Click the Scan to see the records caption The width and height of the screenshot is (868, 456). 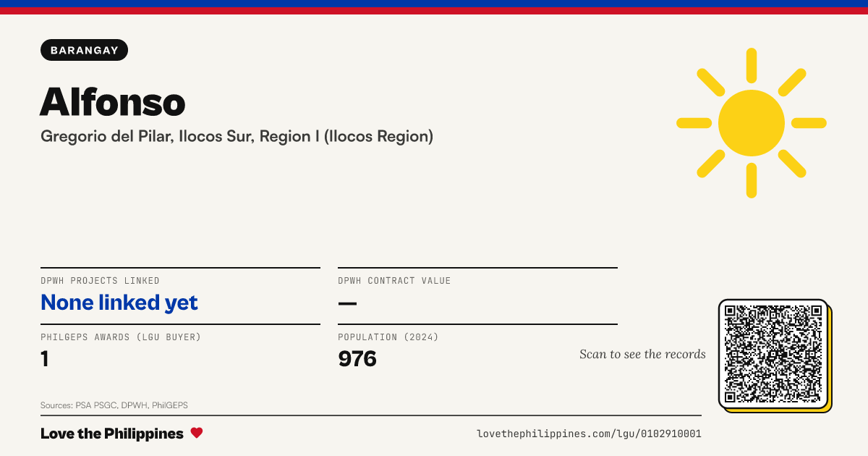pyautogui.click(x=642, y=354)
